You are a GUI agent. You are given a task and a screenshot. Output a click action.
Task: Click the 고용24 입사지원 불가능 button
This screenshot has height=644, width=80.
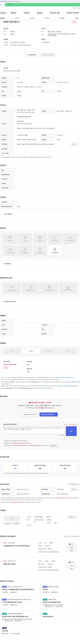point(47,55)
